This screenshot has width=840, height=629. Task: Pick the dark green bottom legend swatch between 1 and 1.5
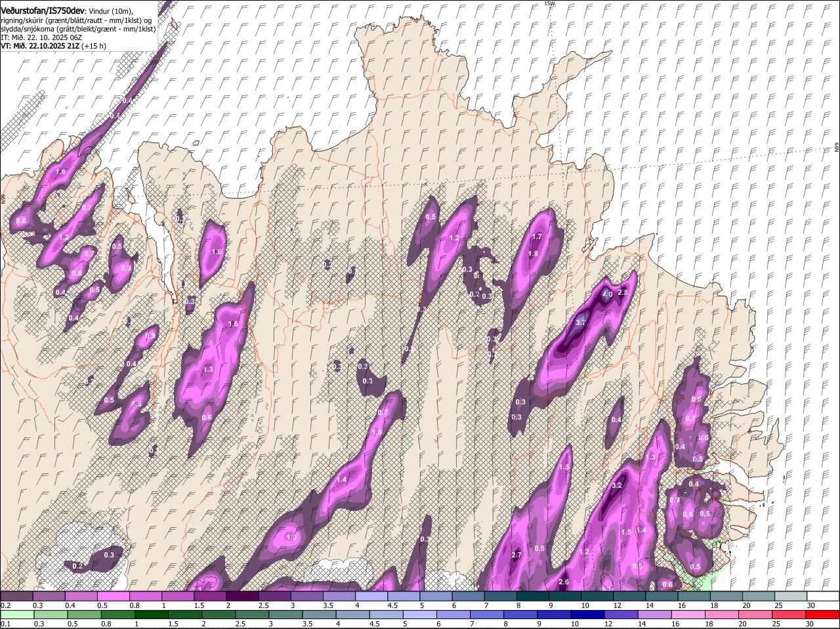[152, 615]
